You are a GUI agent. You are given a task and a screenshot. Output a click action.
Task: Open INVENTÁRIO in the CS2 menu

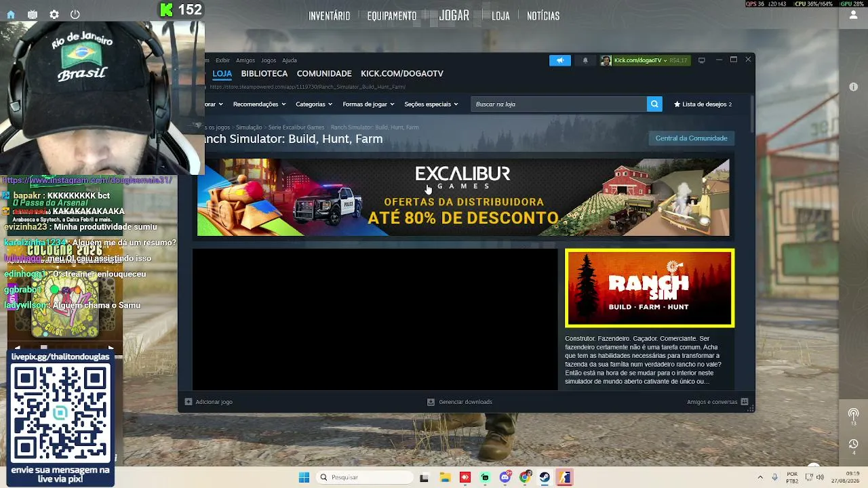(330, 16)
